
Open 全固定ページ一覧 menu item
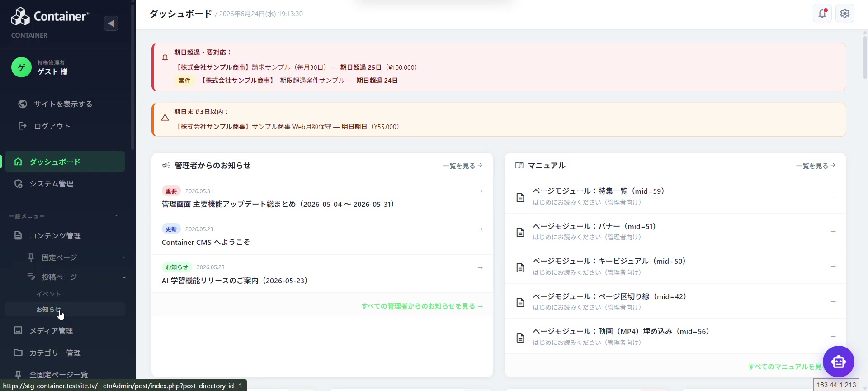point(65,374)
